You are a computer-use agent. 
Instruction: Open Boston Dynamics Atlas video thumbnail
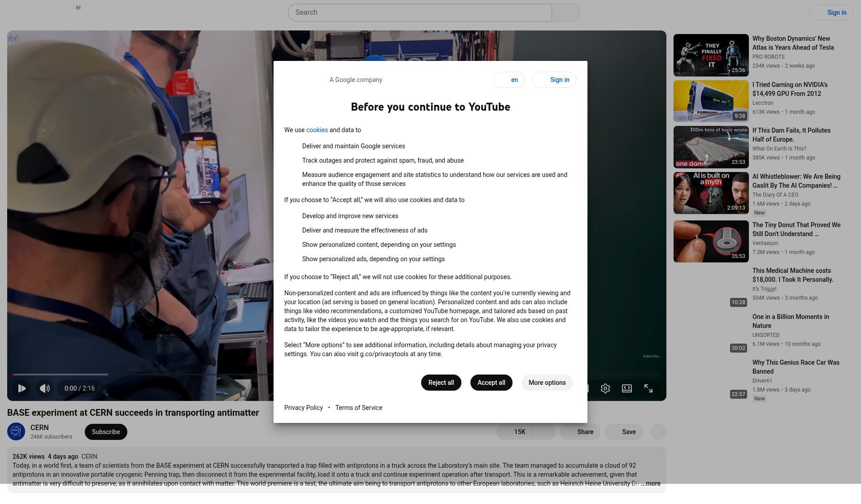pos(711,55)
